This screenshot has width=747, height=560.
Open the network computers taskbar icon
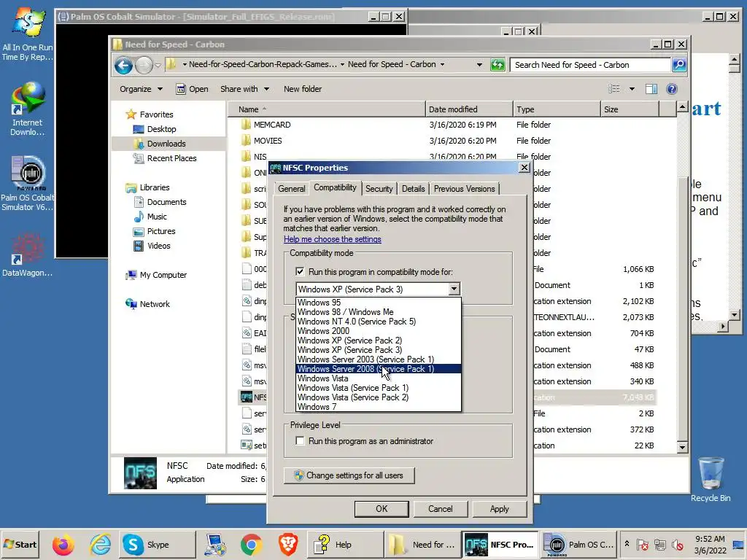[215, 544]
